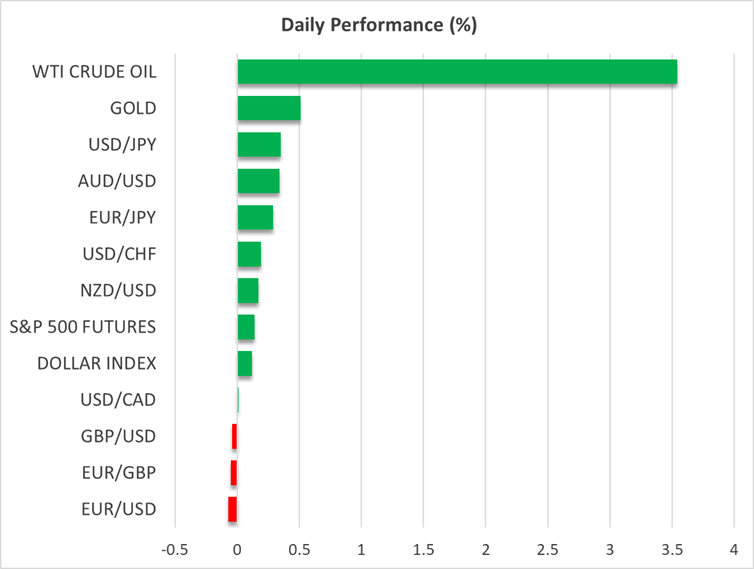This screenshot has height=569, width=754.
Task: Select the red EUR/USD bar
Action: (233, 510)
